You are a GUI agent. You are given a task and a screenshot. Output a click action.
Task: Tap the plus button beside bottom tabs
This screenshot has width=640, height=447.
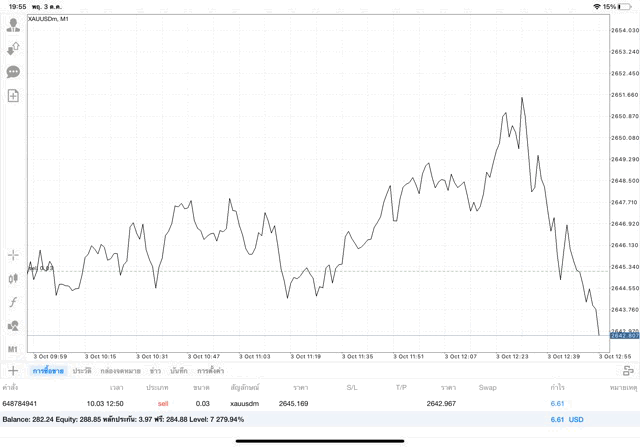tap(13, 371)
